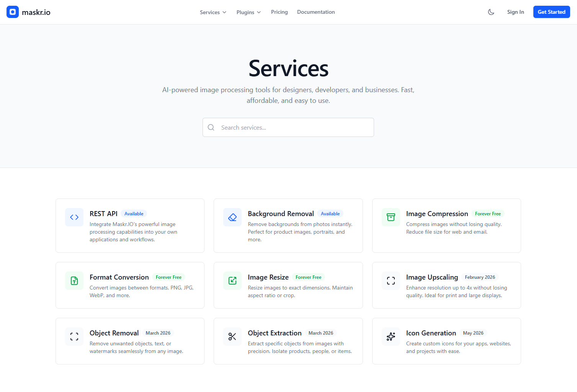Select the Image Upscaling crosshair icon
The height and width of the screenshot is (392, 577).
391,280
